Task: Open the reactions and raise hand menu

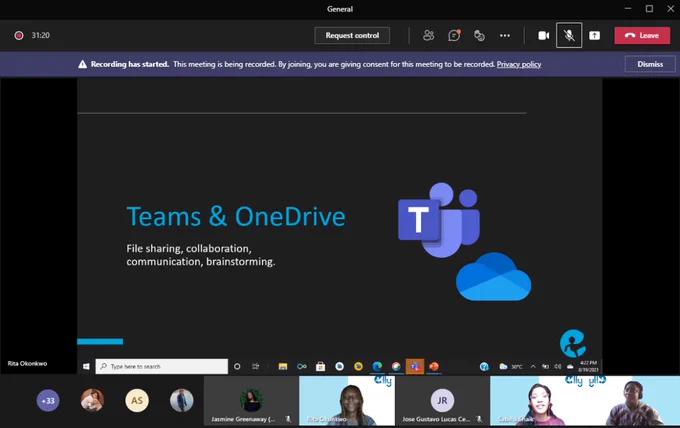Action: coord(479,36)
